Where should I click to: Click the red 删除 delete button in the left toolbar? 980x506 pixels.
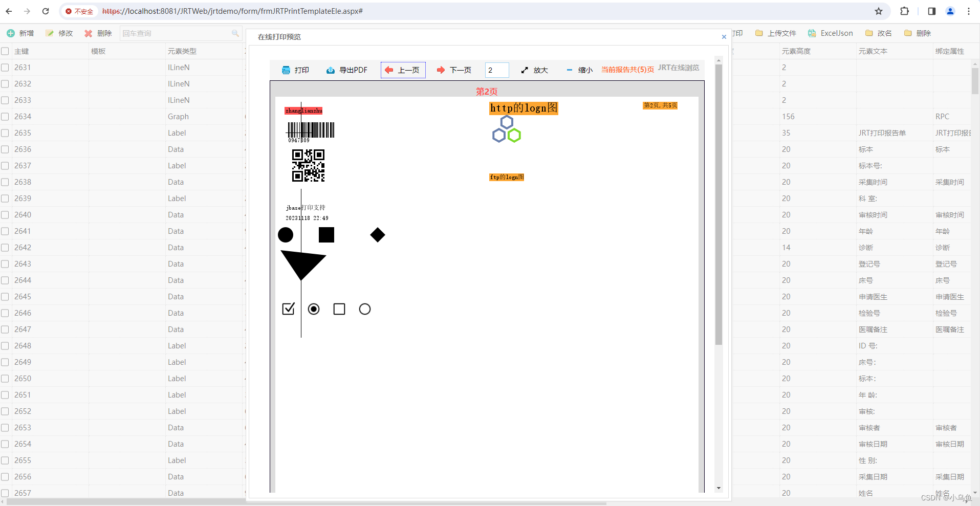98,33
